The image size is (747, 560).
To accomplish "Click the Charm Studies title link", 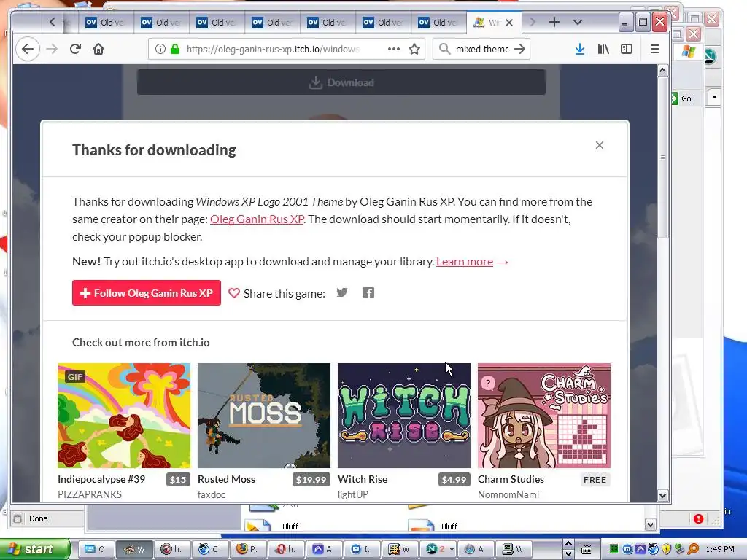I will point(511,479).
